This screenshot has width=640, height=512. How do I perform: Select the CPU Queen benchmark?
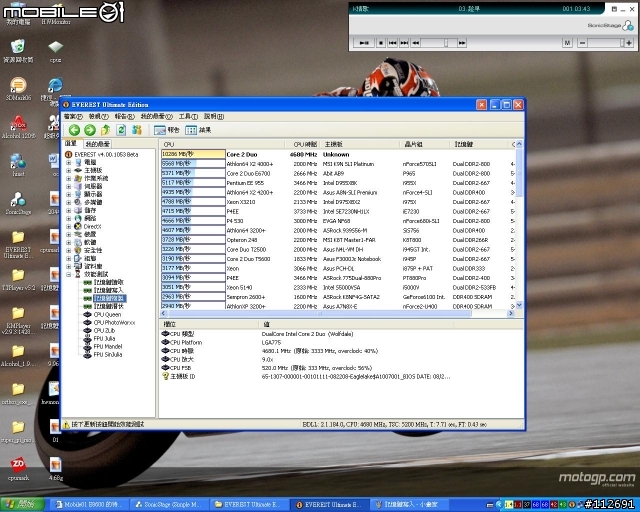pos(107,314)
